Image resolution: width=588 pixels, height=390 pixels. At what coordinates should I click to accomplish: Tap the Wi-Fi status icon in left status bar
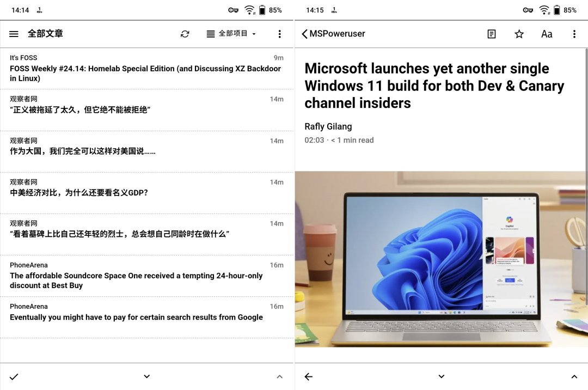tap(249, 10)
